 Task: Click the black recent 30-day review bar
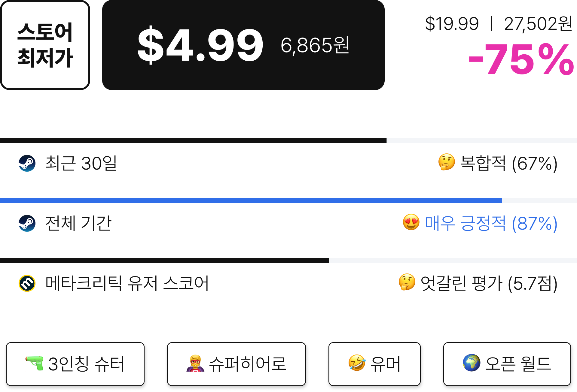(x=193, y=140)
